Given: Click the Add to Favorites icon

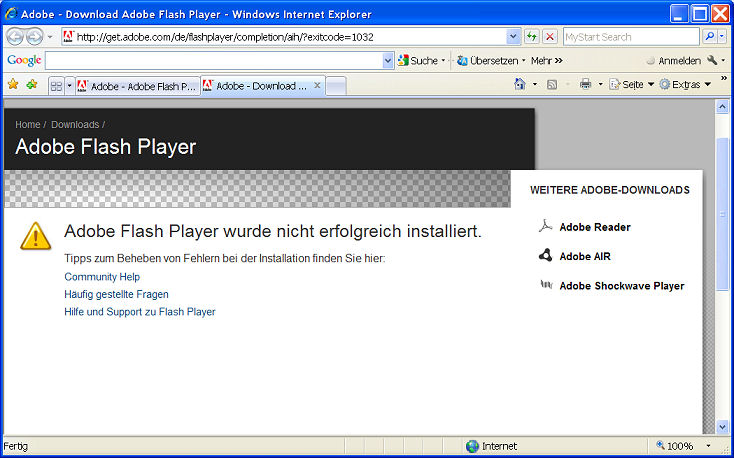Looking at the screenshot, I should 32,84.
